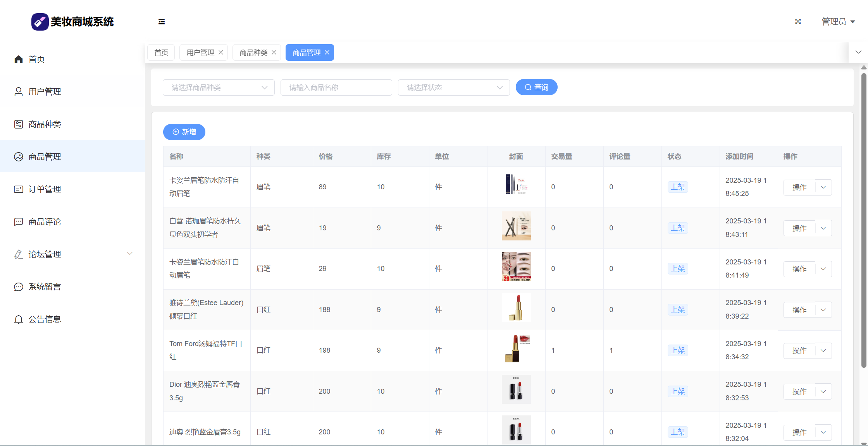Click the 公告信息 bell icon
Viewport: 868px width, 446px height.
click(19, 319)
